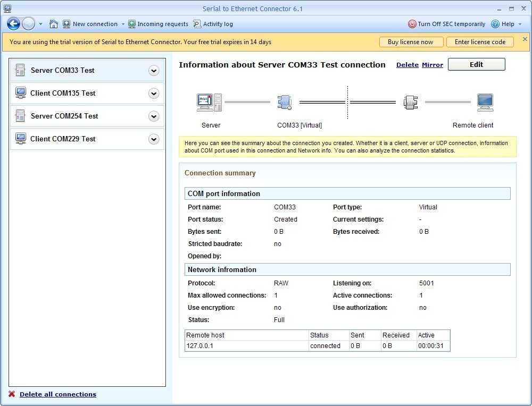Click the Virtual port type value
Screen dimensions: 532x406
tap(428, 207)
